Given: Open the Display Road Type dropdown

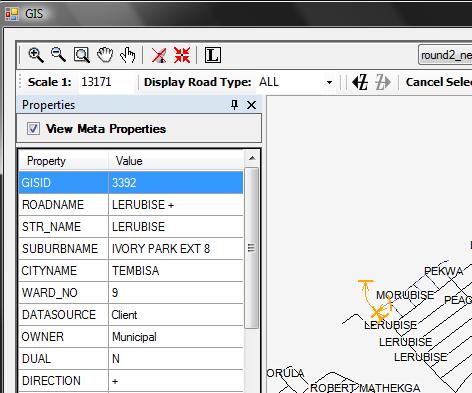Looking at the screenshot, I should (x=295, y=82).
